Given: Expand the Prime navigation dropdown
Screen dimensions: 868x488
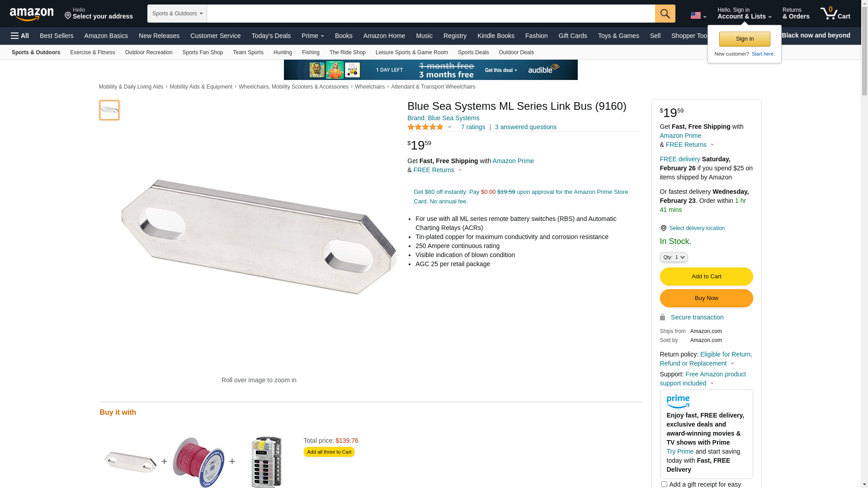Looking at the screenshot, I should [313, 36].
